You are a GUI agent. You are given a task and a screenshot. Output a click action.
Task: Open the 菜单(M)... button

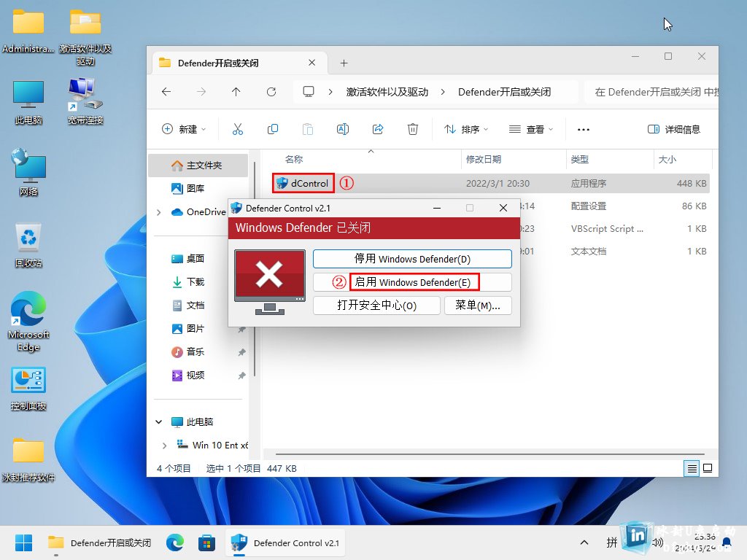(x=478, y=306)
